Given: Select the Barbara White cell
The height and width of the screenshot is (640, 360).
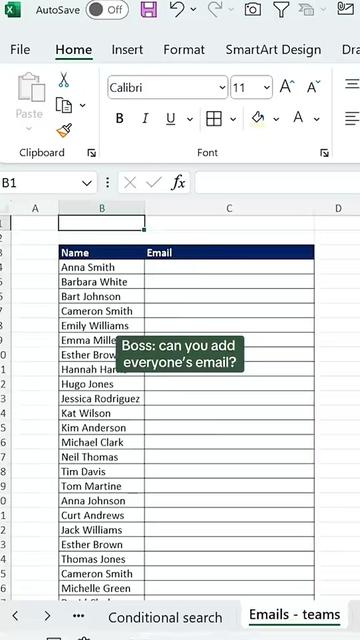Looking at the screenshot, I should pyautogui.click(x=102, y=282).
